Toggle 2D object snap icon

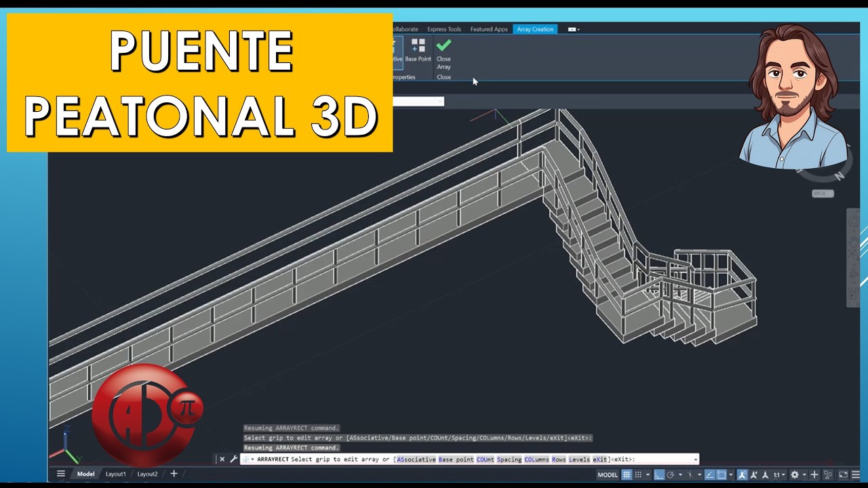(722, 474)
